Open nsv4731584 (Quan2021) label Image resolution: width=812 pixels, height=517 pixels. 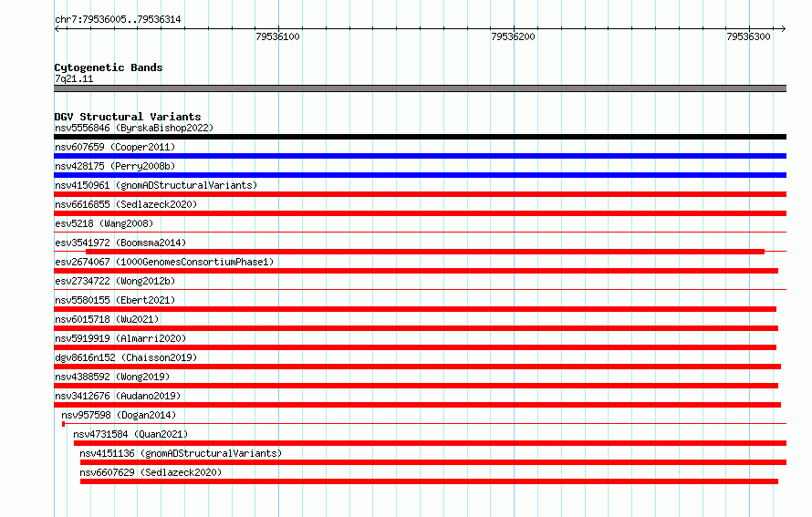130,434
